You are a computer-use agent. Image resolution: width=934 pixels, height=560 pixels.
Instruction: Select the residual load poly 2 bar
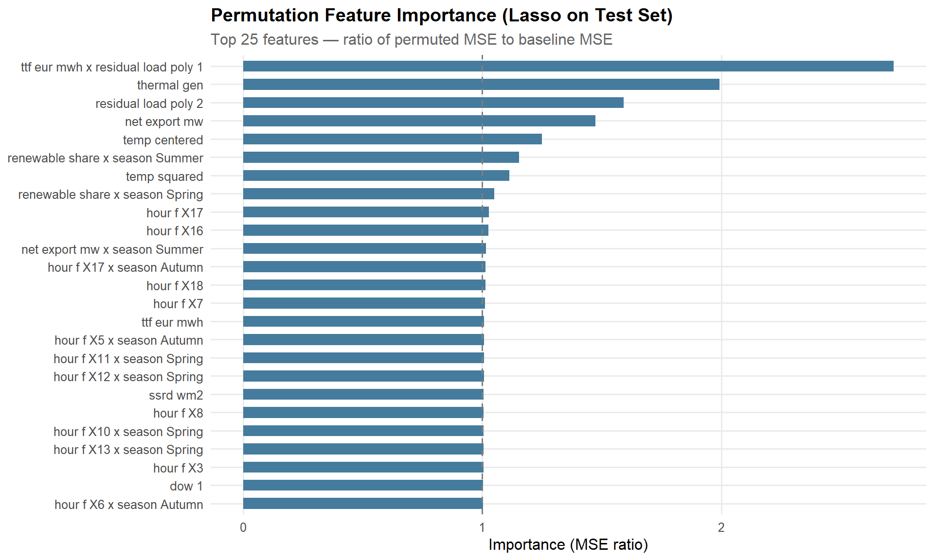[x=433, y=103]
